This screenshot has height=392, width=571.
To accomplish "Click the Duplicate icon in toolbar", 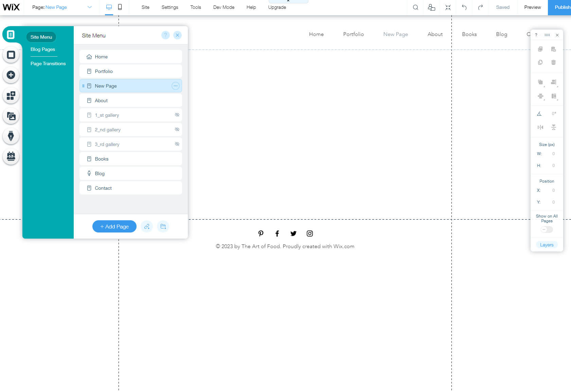I will click(x=540, y=62).
